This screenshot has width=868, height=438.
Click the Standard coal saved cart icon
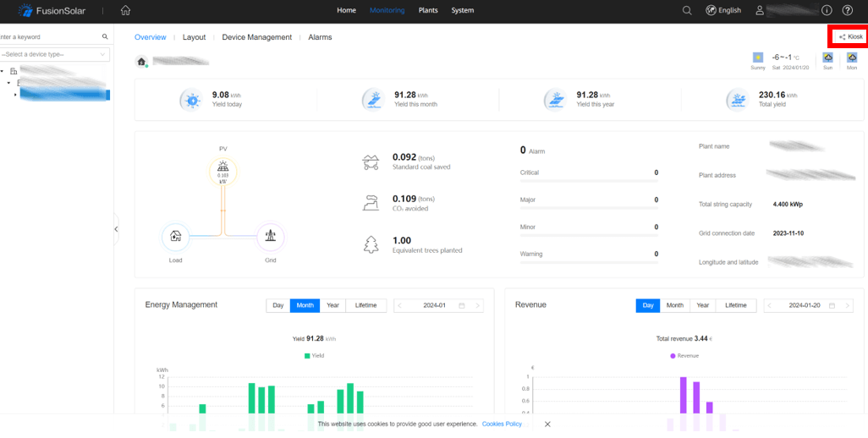click(371, 162)
